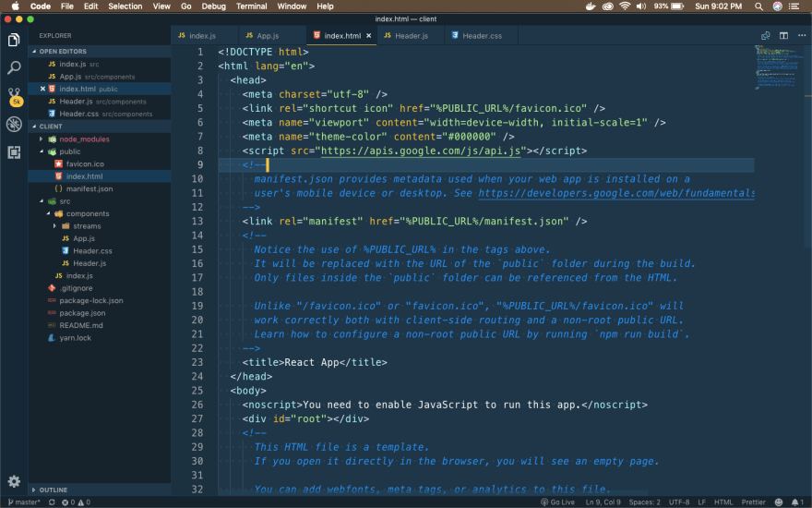The width and height of the screenshot is (812, 508).
Task: Open the volume control in menu bar
Action: [641, 6]
